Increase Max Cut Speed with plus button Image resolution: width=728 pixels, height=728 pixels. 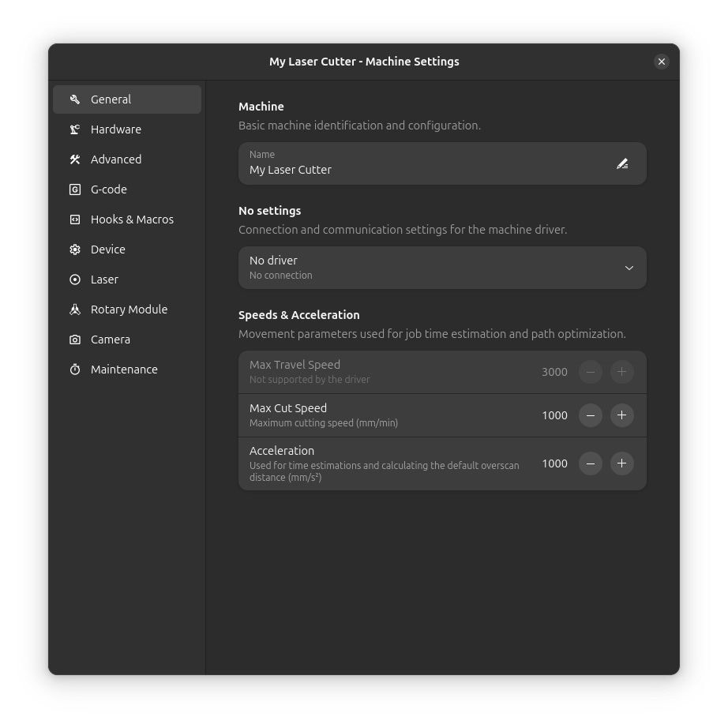pos(621,415)
